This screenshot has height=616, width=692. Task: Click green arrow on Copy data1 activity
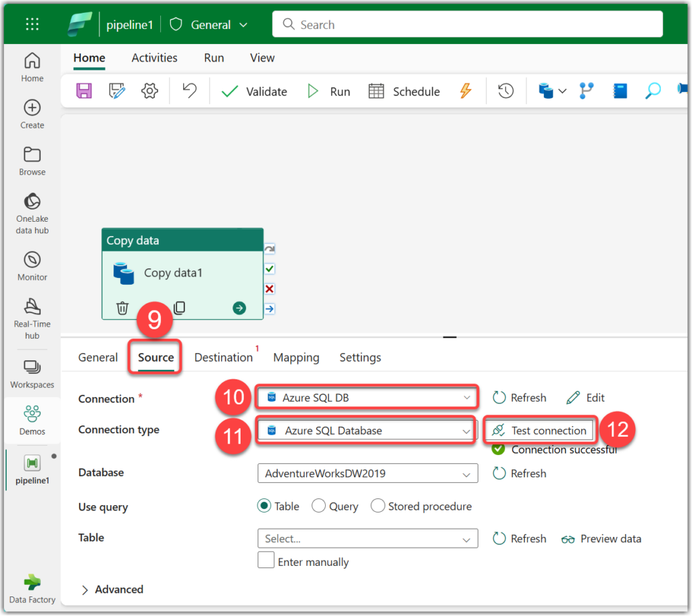point(239,308)
